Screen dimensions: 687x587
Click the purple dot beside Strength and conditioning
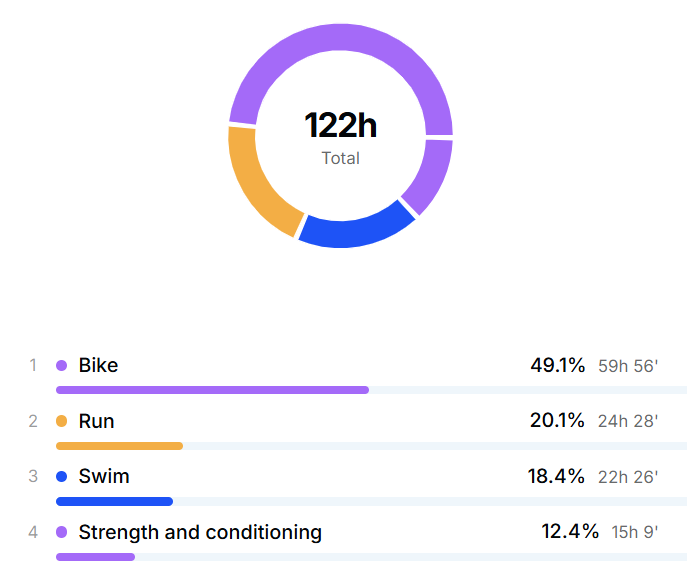(61, 533)
